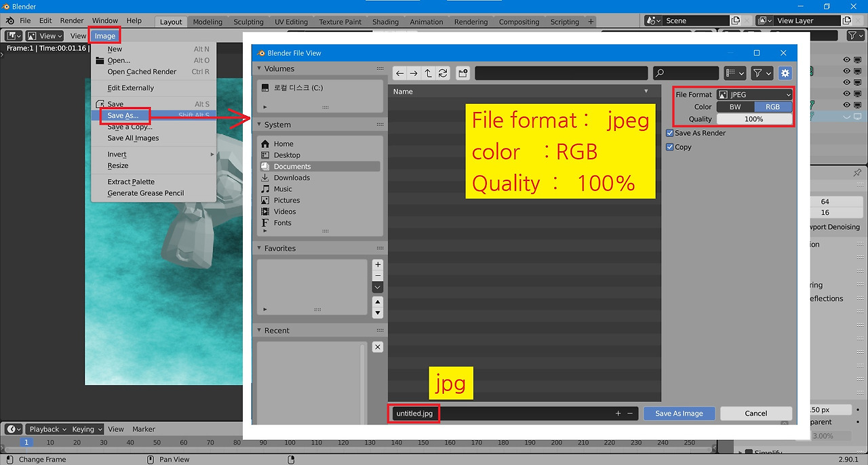Move the bookmark up in Favorites
Viewport: 868px width, 465px height.
378,302
